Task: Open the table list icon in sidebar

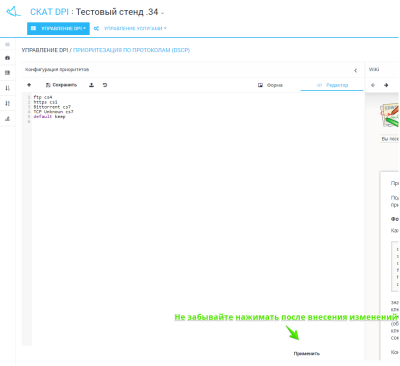Action: 8,73
